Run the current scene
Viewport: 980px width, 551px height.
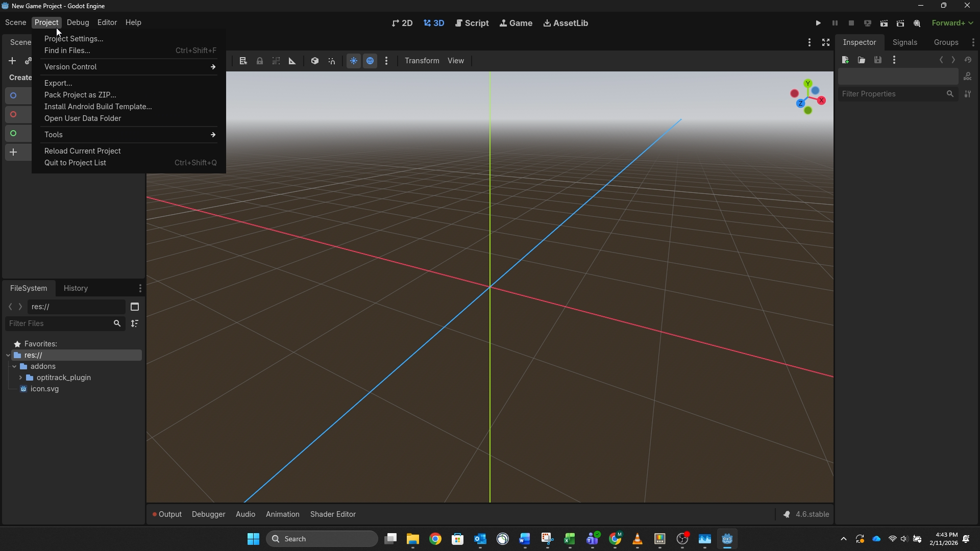[884, 23]
